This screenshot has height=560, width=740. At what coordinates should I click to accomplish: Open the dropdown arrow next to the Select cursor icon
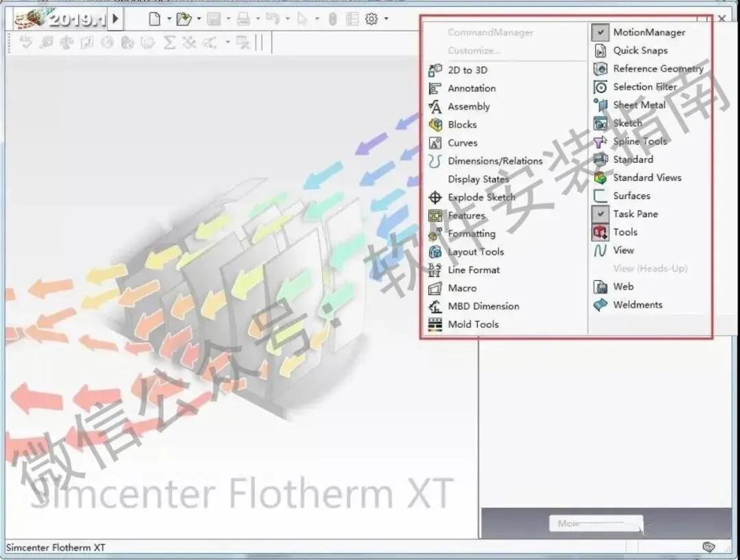click(317, 19)
